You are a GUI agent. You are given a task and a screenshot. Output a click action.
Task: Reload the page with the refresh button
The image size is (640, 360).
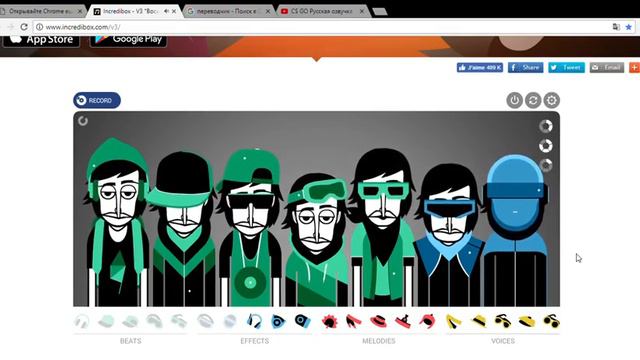coord(24,27)
